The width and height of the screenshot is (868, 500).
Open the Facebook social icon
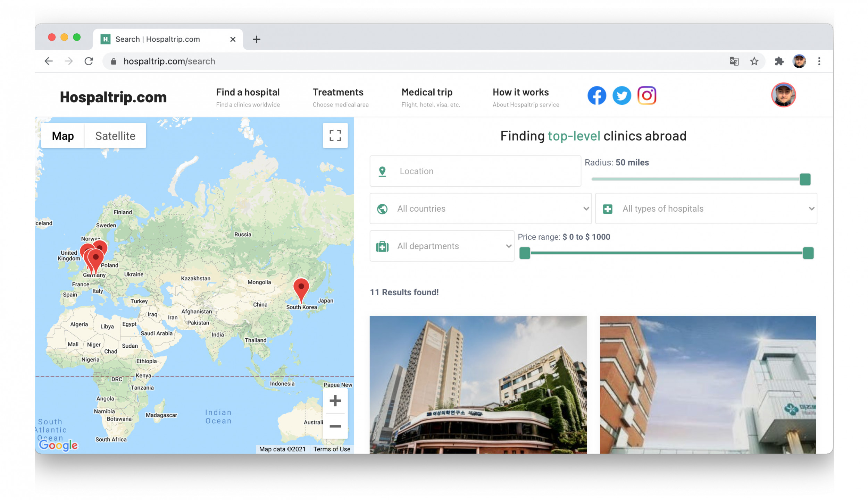point(596,95)
